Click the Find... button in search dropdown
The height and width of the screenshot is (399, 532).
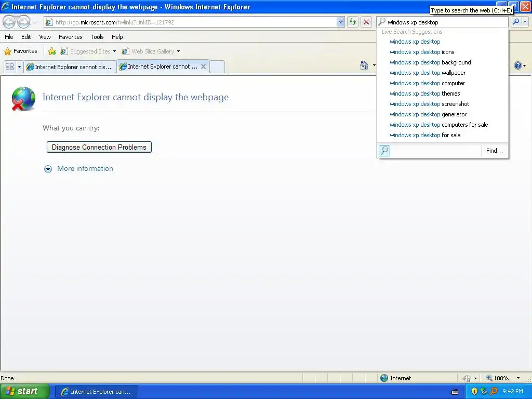point(495,151)
